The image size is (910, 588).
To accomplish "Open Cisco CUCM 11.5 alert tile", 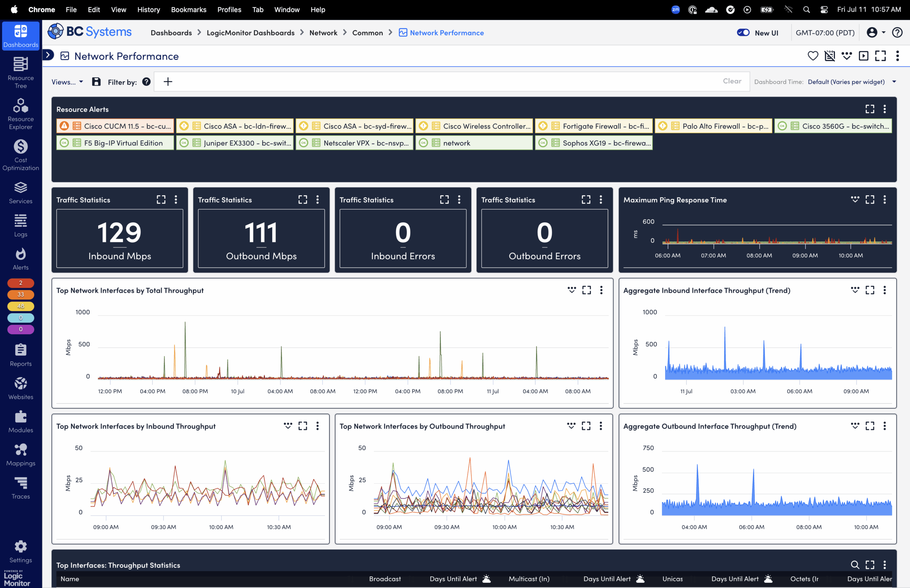I will coord(115,126).
